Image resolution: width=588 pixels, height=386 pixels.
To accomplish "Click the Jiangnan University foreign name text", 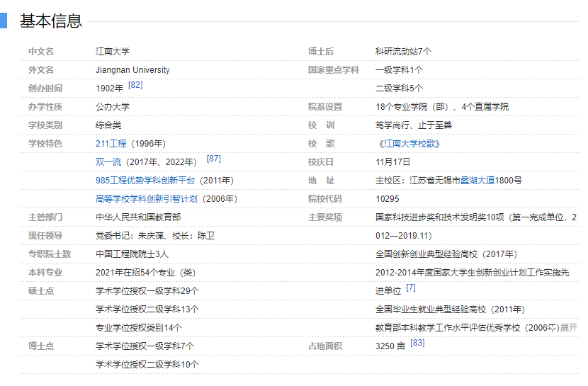I will pyautogui.click(x=132, y=70).
